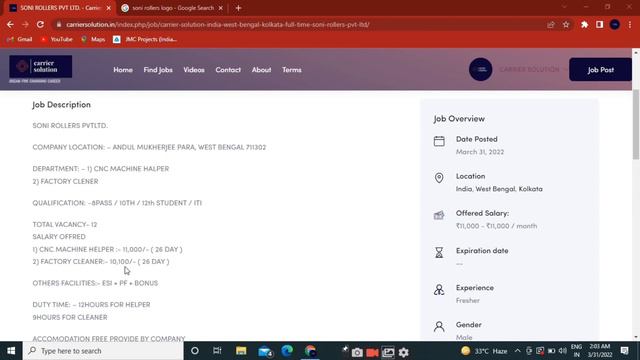Click the 'TOTAL VACANCY– 12' line
The height and width of the screenshot is (360, 640).
pos(65,224)
